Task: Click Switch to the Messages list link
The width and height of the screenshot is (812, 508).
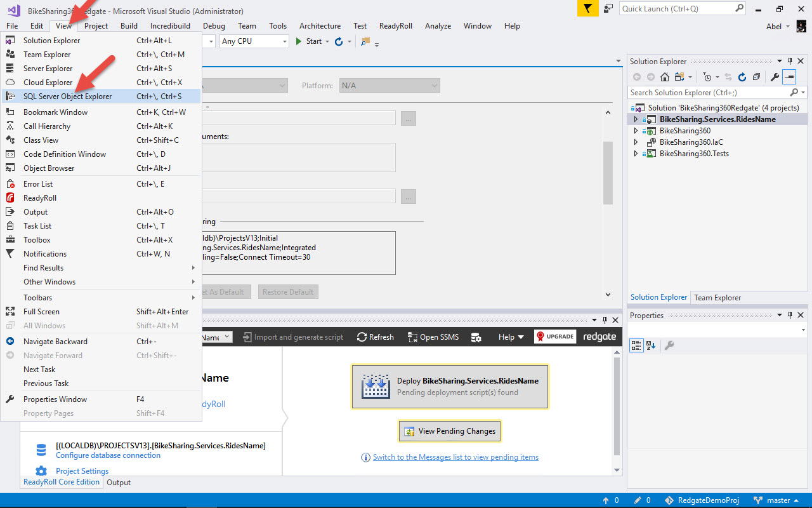Action: [x=455, y=457]
